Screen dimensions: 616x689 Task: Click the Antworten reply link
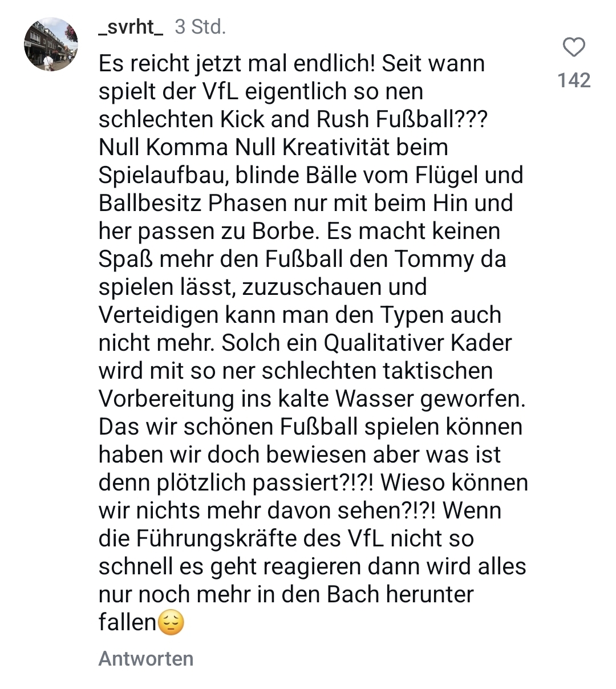point(146,659)
